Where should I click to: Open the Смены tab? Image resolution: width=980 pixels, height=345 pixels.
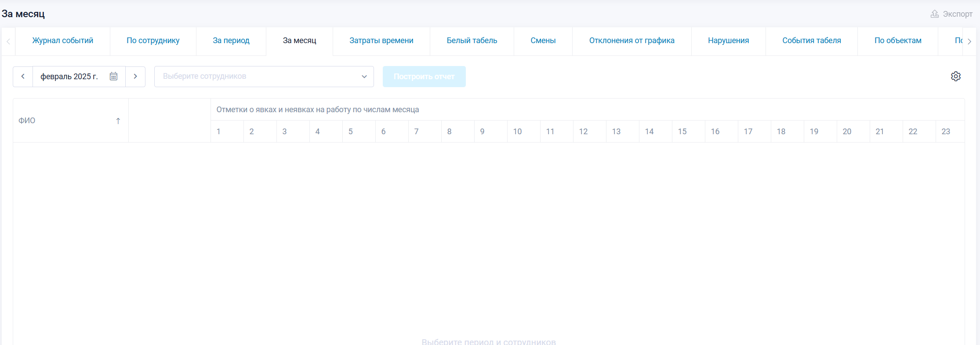pyautogui.click(x=543, y=40)
